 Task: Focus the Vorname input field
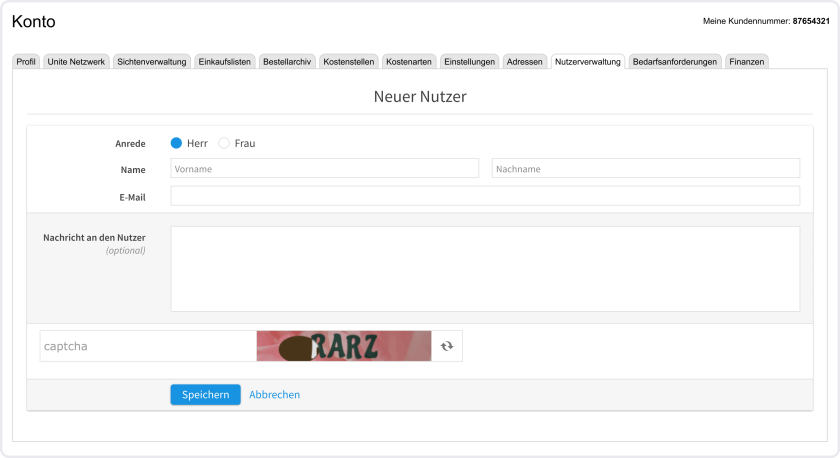click(x=324, y=169)
